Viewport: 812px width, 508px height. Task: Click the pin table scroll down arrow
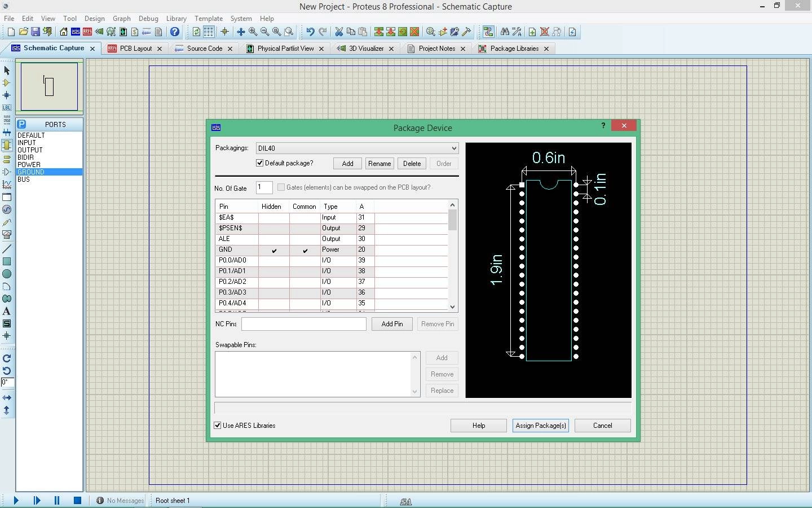point(452,307)
